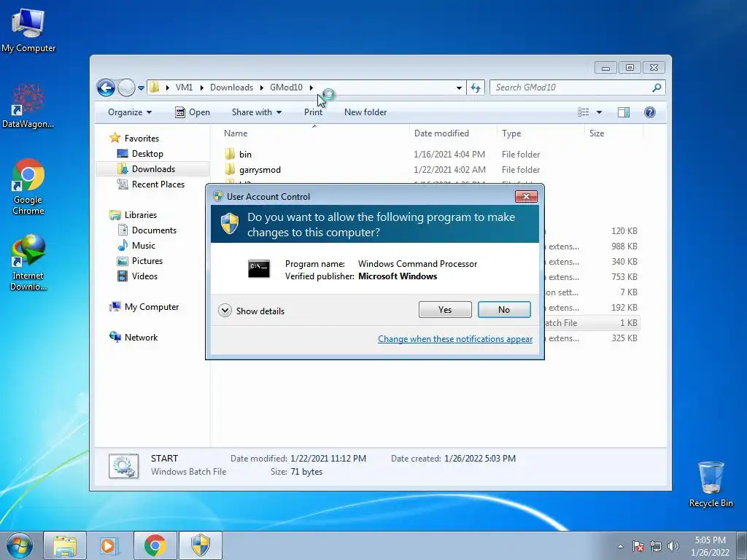
Task: Click the Action Center flag tray icon
Action: (638, 546)
